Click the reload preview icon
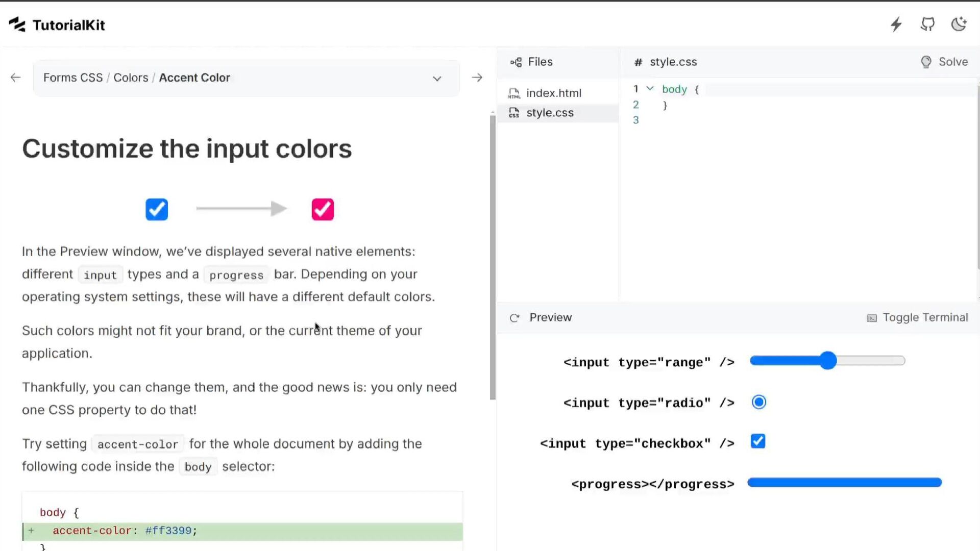The width and height of the screenshot is (980, 551). (x=514, y=318)
